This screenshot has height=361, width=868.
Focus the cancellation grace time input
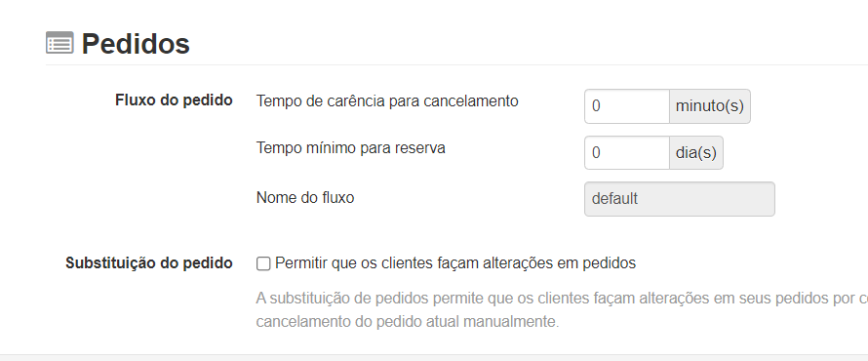coord(627,106)
